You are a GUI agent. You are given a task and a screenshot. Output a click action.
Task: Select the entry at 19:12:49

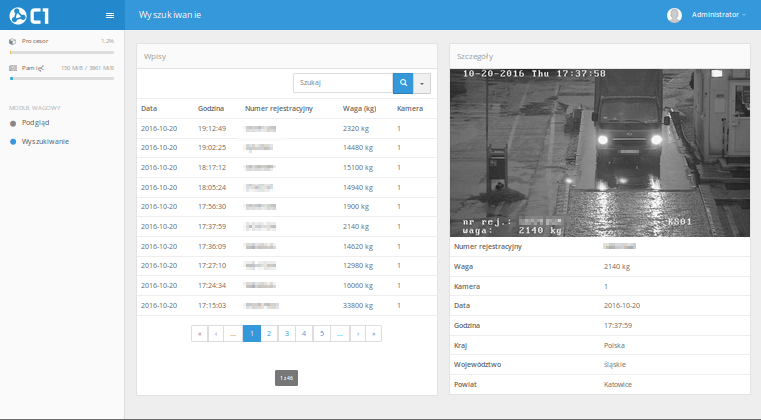pyautogui.click(x=285, y=129)
